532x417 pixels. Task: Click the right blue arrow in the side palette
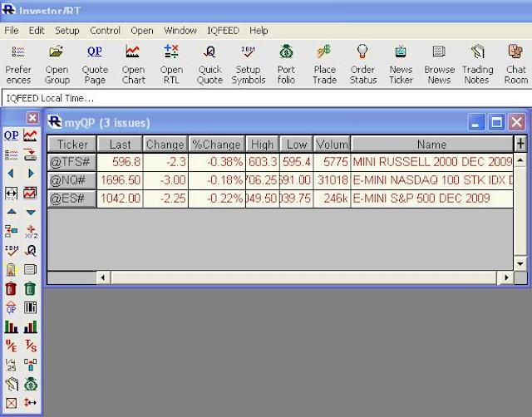coord(31,174)
